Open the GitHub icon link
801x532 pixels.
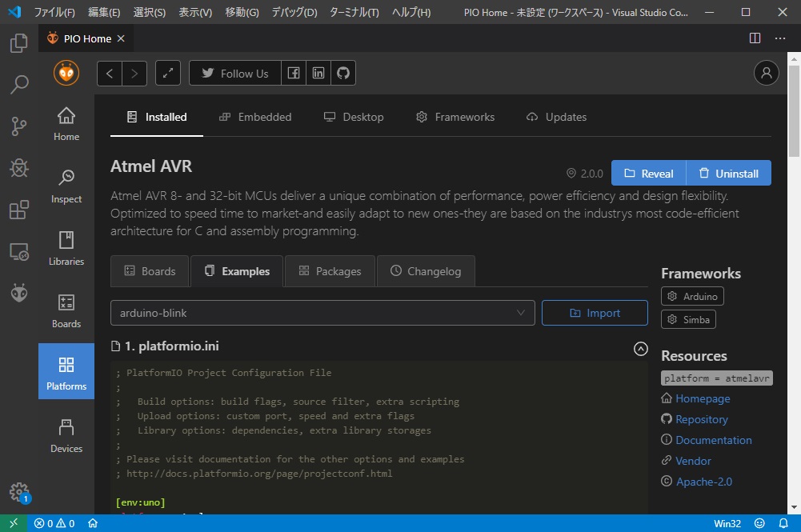(x=343, y=73)
